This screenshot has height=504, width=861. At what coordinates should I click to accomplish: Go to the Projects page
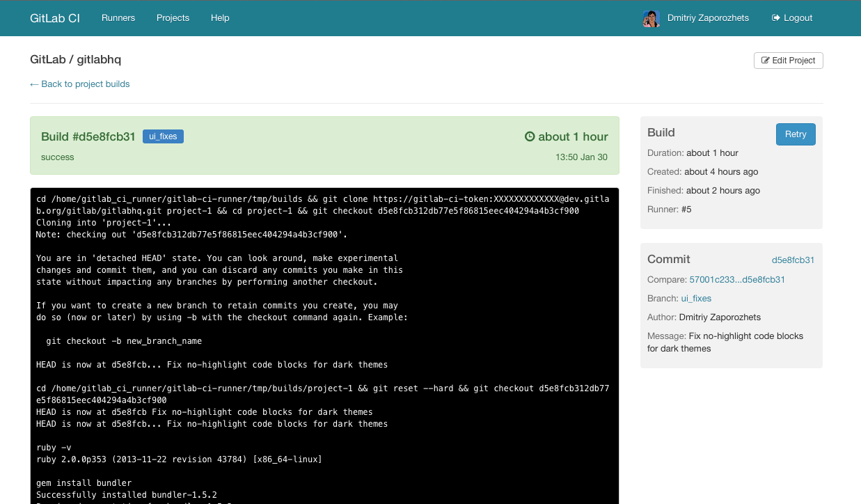coord(173,18)
